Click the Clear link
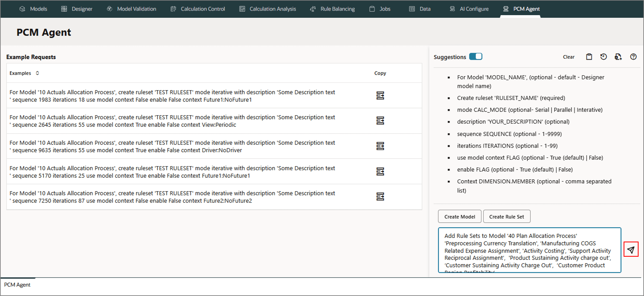 coord(569,57)
